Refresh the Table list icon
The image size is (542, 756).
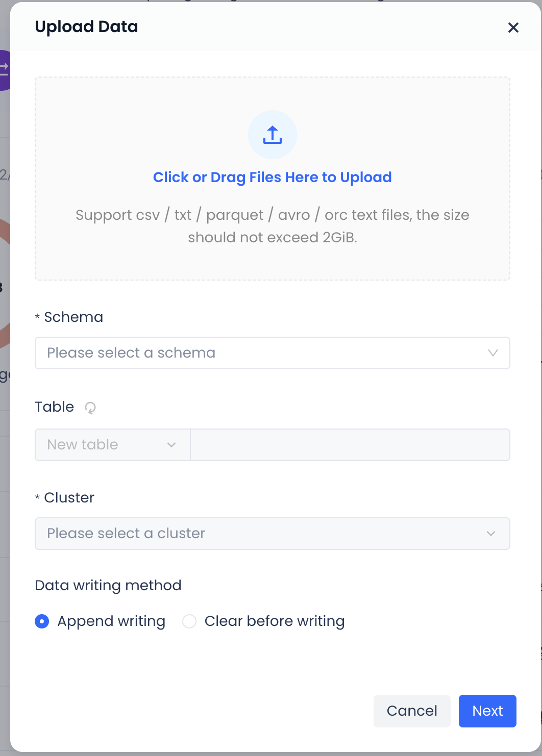[90, 408]
